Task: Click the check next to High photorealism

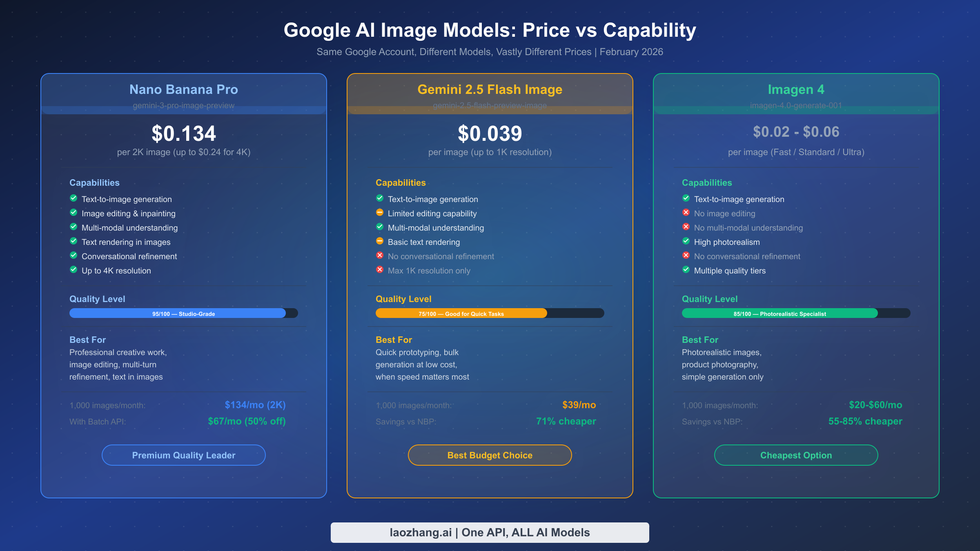Action: (686, 241)
